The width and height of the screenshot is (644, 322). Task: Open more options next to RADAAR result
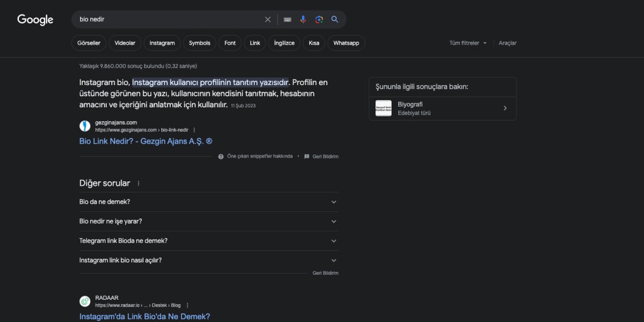pyautogui.click(x=188, y=305)
